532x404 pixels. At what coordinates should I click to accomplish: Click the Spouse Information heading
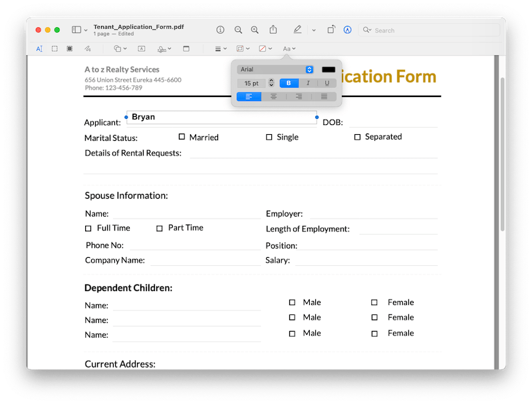pos(126,195)
